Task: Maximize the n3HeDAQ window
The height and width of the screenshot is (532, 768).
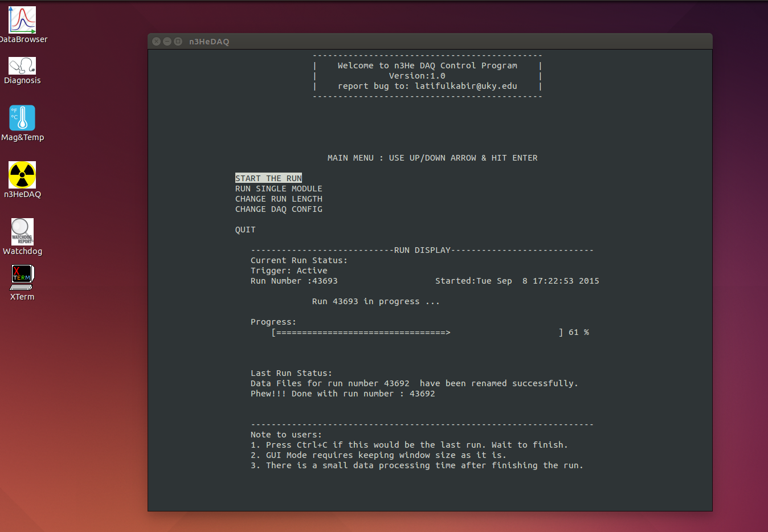Action: [x=178, y=41]
